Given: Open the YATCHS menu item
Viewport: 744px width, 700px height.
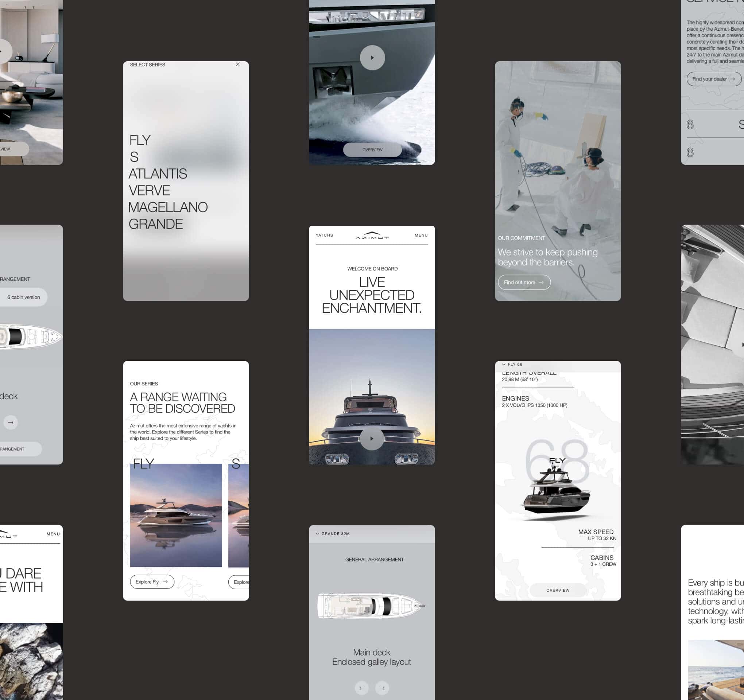Looking at the screenshot, I should point(324,235).
